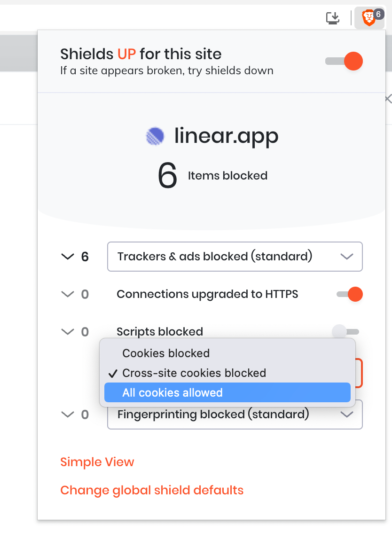Expand the Scripts blocked details

[67, 331]
